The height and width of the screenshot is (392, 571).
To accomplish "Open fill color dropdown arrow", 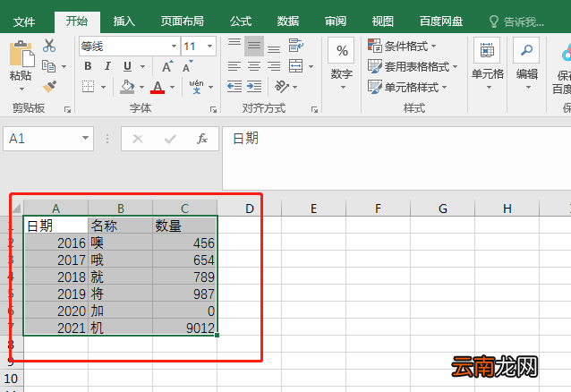I will [141, 87].
